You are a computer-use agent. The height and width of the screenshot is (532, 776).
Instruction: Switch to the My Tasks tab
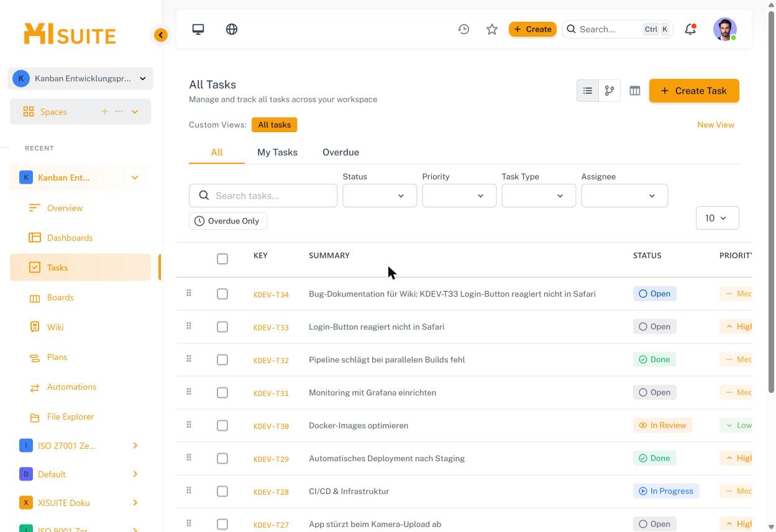tap(277, 152)
